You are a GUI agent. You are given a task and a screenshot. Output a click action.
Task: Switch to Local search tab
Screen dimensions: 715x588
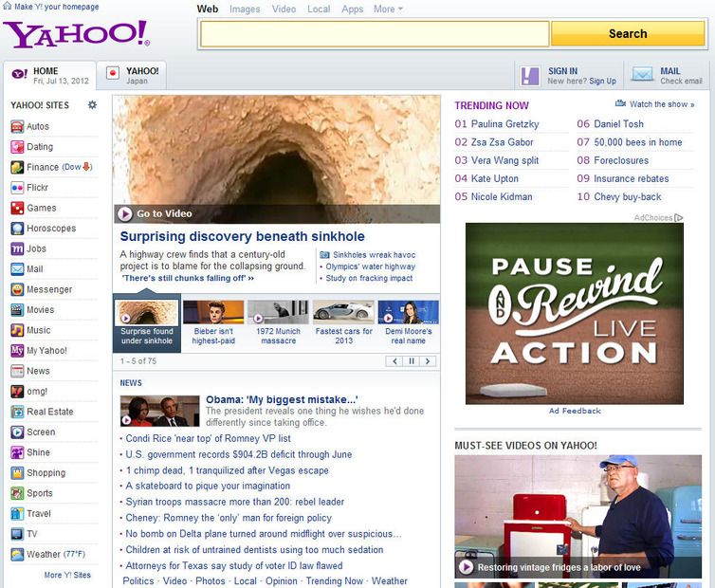319,9
